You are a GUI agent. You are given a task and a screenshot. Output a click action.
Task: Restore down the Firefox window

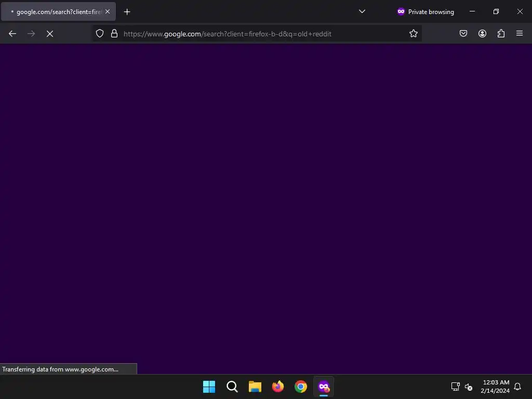pos(496,11)
